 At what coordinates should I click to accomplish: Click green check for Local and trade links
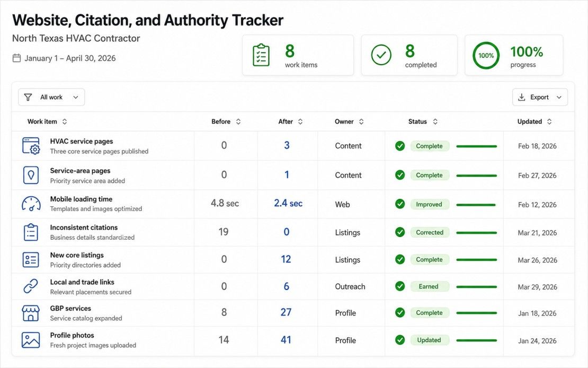tap(400, 286)
